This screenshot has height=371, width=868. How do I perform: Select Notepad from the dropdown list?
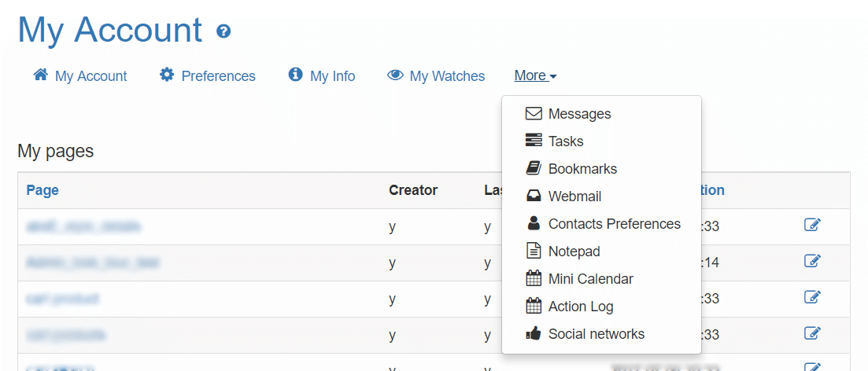point(574,252)
